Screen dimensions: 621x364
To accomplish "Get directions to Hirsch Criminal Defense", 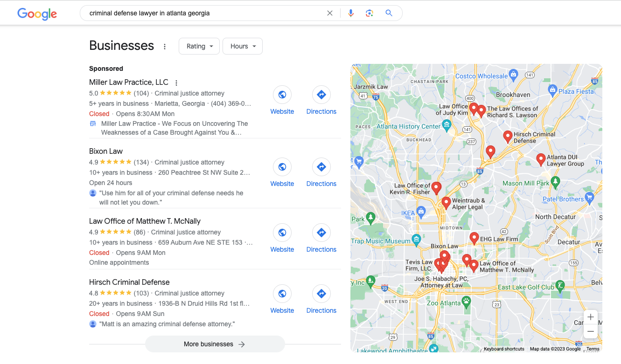I will pos(321,294).
